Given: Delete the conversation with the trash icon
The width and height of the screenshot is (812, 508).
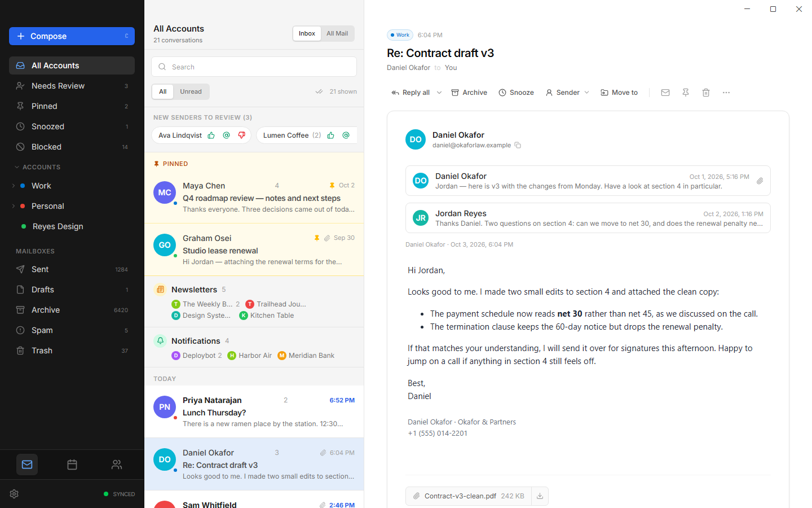Looking at the screenshot, I should pyautogui.click(x=706, y=93).
